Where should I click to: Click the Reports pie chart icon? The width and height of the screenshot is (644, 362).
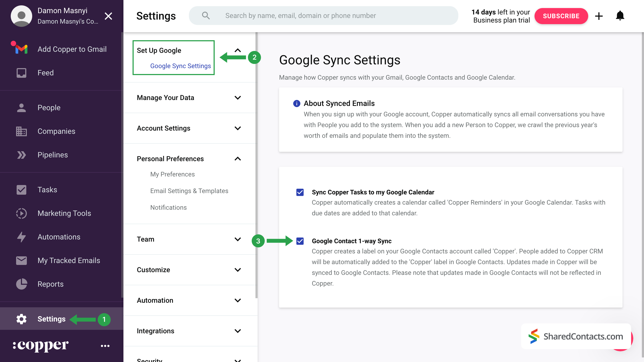pos(21,284)
